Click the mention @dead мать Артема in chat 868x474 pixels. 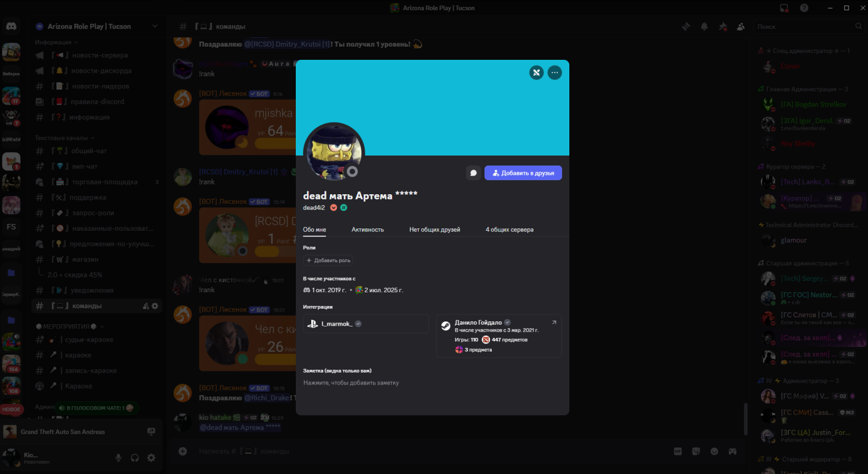(240, 427)
